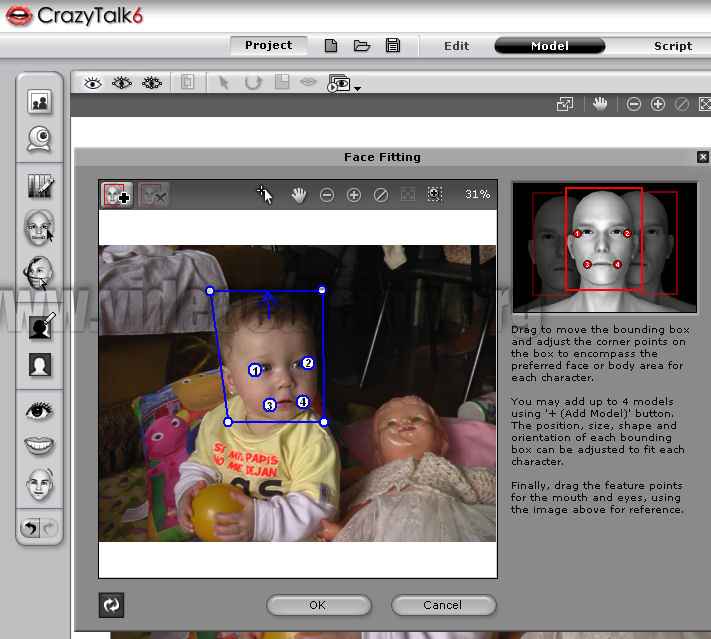Open the eye settings tool in sidebar
Viewport: 711px width, 639px height.
click(40, 410)
